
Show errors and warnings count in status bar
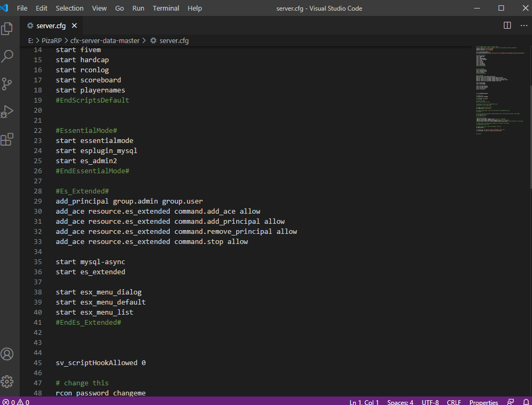coord(16,402)
